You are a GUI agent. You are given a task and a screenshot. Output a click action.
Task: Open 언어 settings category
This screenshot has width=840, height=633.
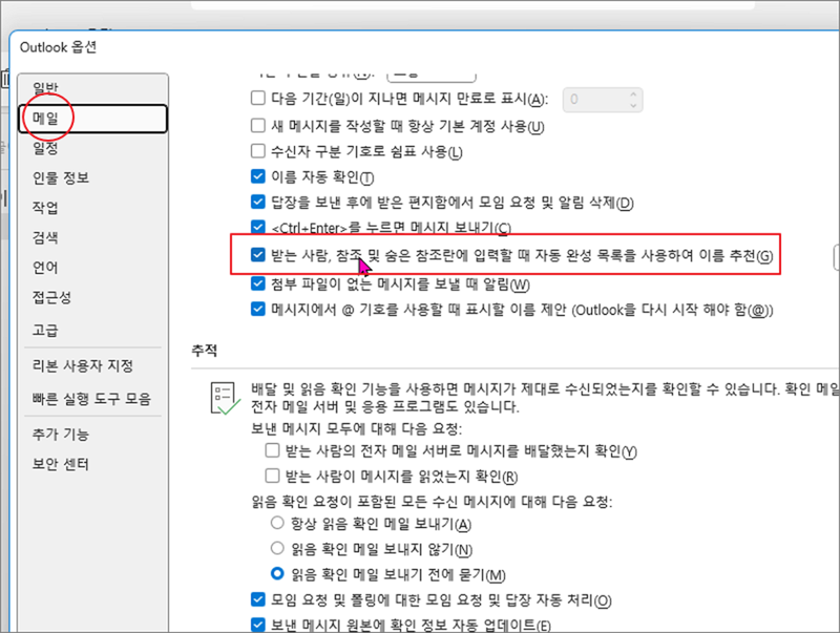coord(46,267)
